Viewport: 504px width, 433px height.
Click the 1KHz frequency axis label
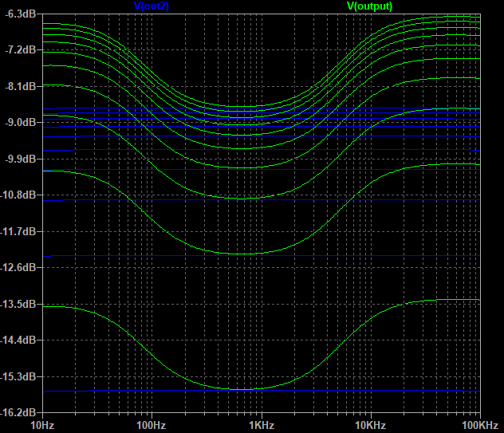(x=262, y=425)
